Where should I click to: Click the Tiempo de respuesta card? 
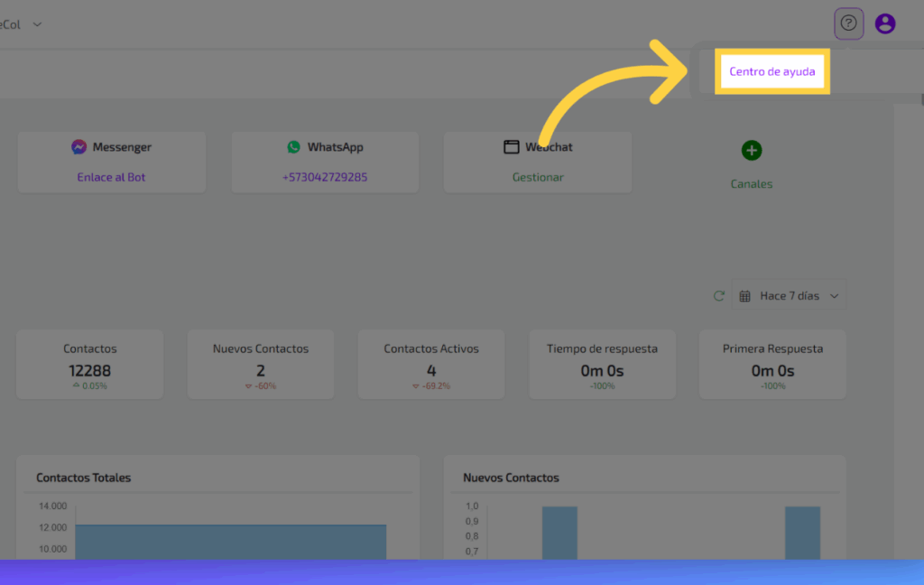[602, 365]
